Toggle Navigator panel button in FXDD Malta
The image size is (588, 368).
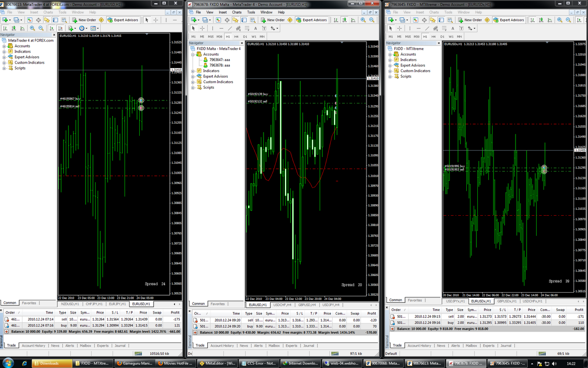pyautogui.click(x=244, y=20)
